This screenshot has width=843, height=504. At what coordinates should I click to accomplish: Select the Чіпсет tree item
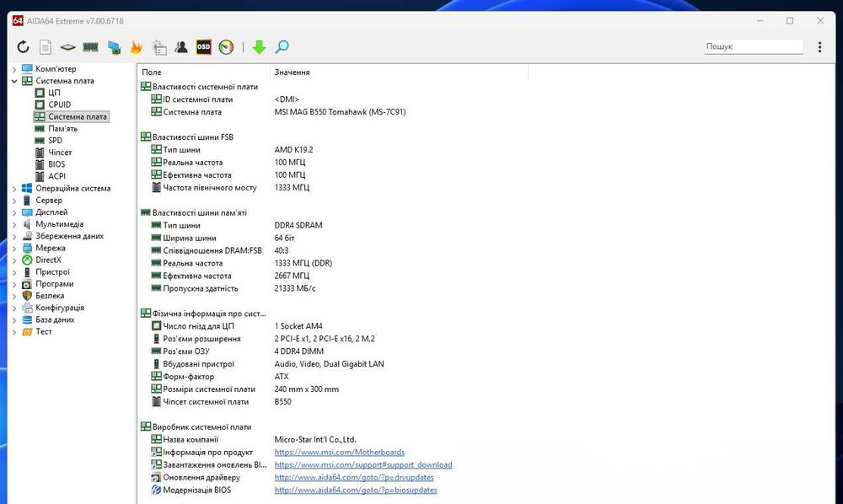[x=60, y=153]
